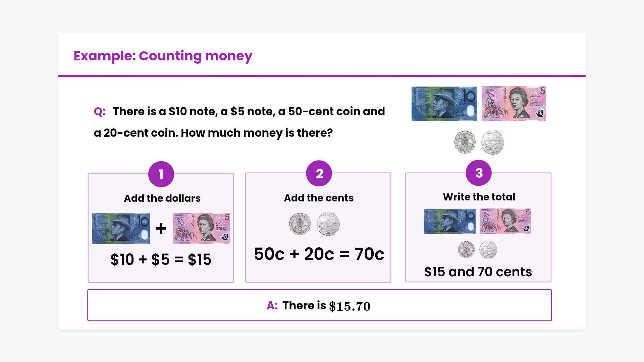Click the purple step 1 circle
Screen dimensions: 644x362
(161, 174)
